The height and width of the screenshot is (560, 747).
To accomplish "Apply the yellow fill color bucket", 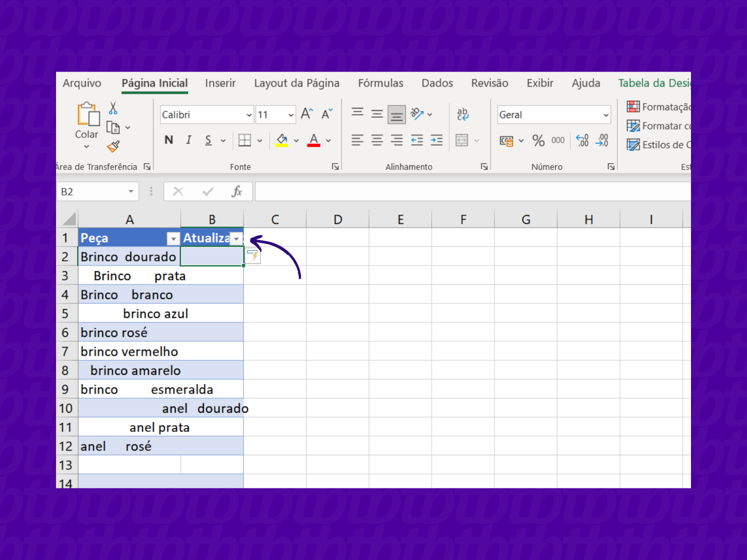I will (x=282, y=140).
